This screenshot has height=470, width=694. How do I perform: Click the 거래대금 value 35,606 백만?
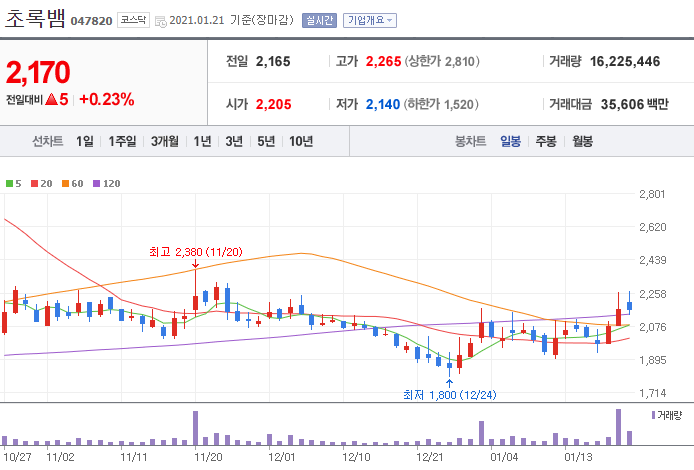click(635, 104)
